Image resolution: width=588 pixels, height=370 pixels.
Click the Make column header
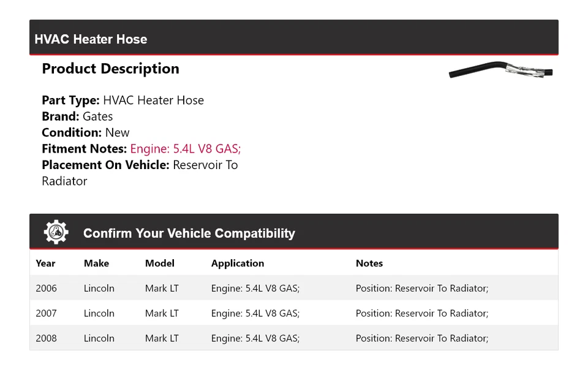tap(96, 263)
